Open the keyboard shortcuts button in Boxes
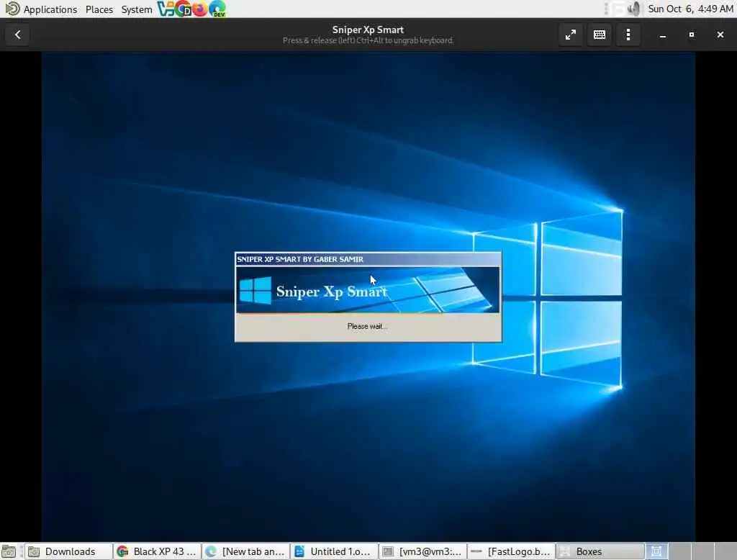Viewport: 737px width, 560px height. [x=600, y=35]
